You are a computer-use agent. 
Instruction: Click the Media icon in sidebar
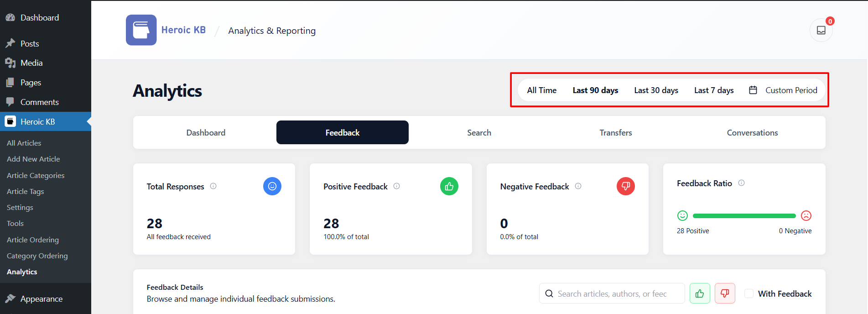(x=10, y=63)
